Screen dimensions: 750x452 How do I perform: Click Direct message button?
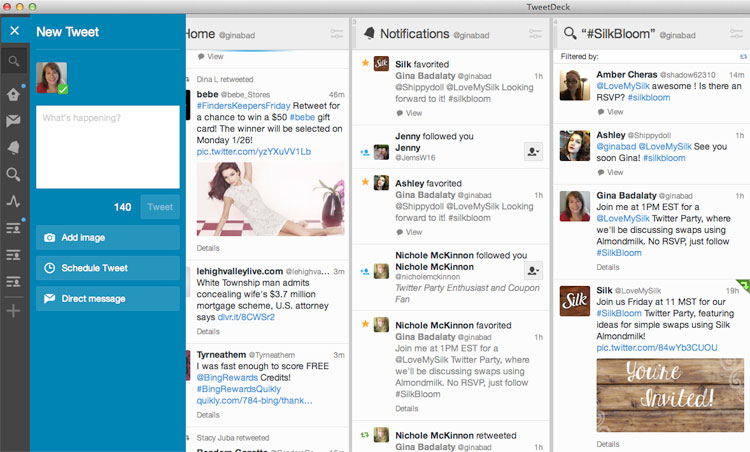pyautogui.click(x=108, y=299)
